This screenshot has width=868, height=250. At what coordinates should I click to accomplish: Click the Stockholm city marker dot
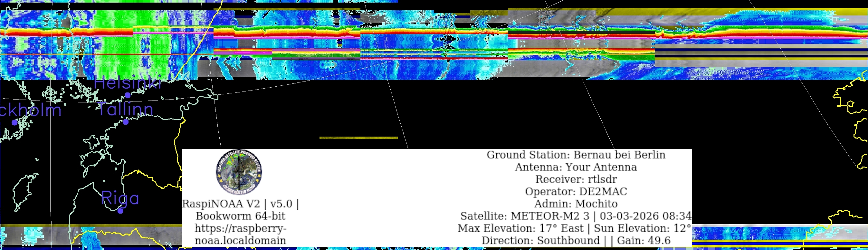coord(14,123)
